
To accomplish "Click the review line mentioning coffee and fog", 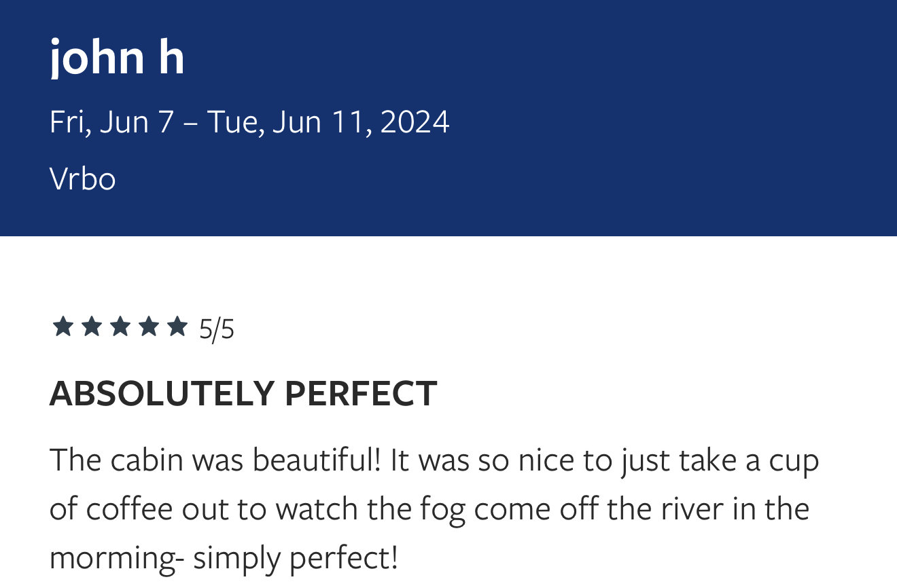I will point(429,509).
